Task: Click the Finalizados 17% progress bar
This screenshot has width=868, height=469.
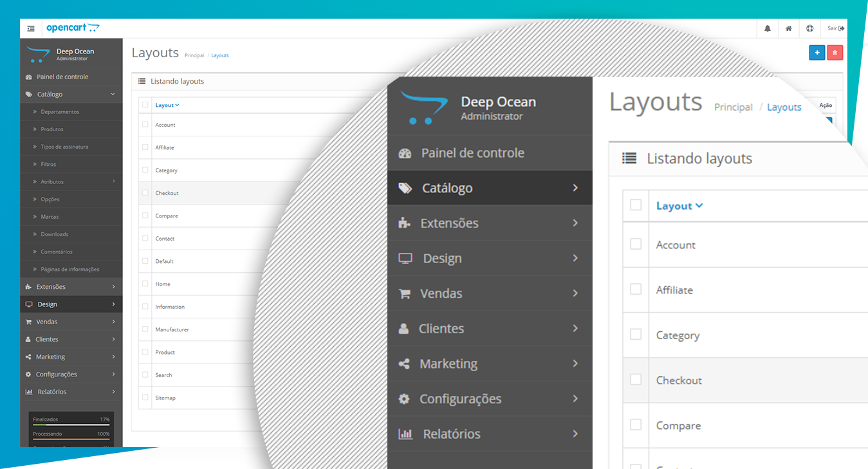Action: point(71,425)
